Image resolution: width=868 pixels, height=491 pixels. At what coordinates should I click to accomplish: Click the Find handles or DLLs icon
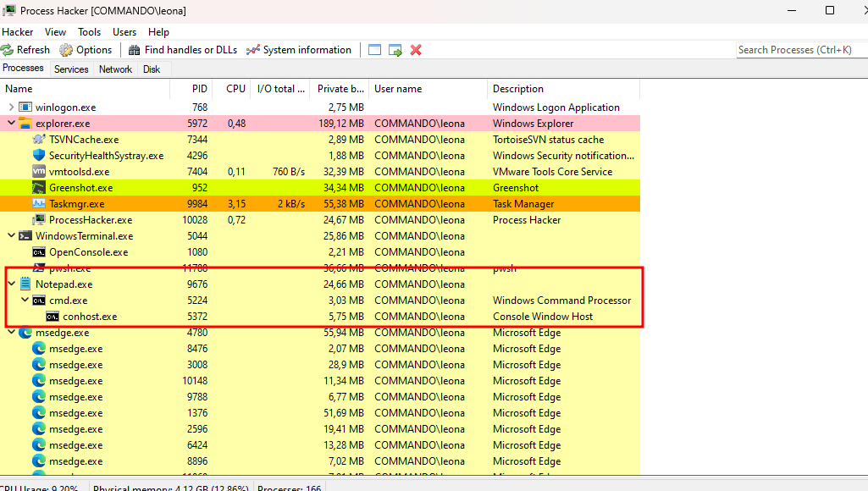point(135,50)
